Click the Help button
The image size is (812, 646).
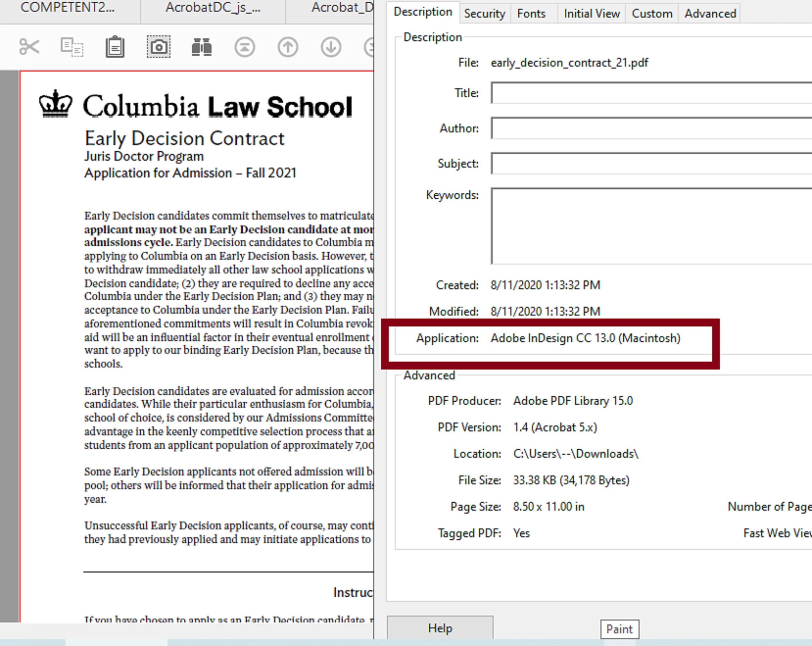[440, 628]
